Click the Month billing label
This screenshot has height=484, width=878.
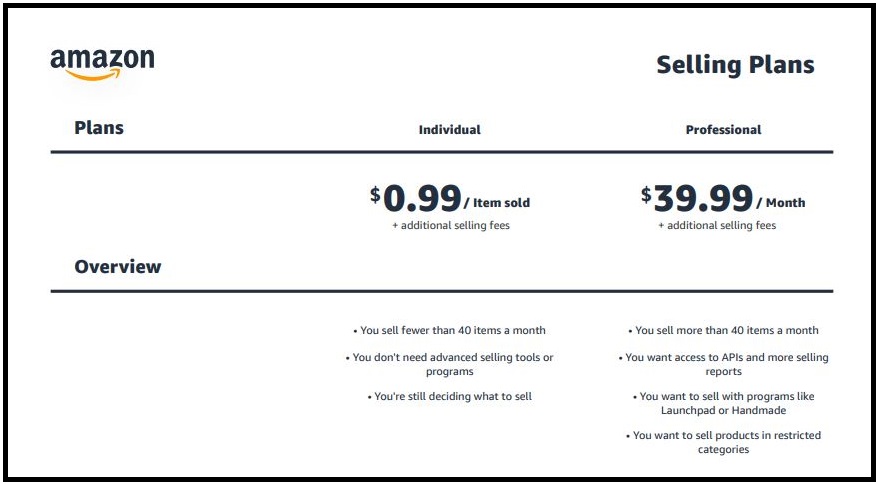(784, 203)
